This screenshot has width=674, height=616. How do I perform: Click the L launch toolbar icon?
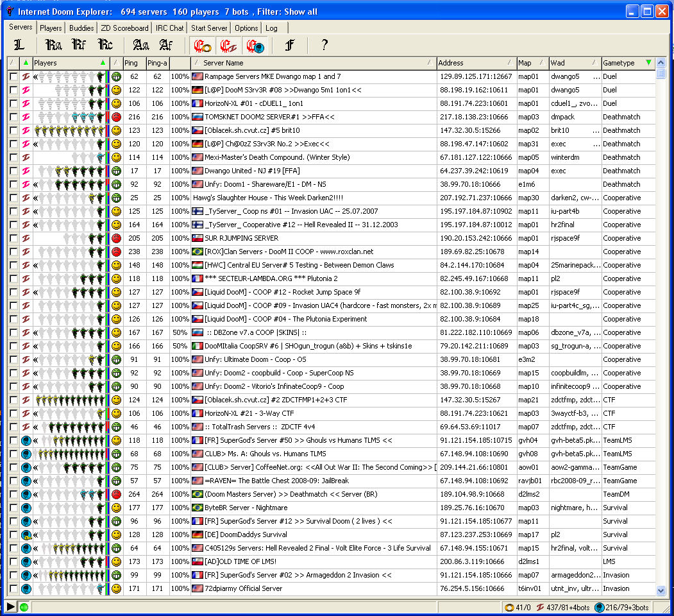coord(19,45)
